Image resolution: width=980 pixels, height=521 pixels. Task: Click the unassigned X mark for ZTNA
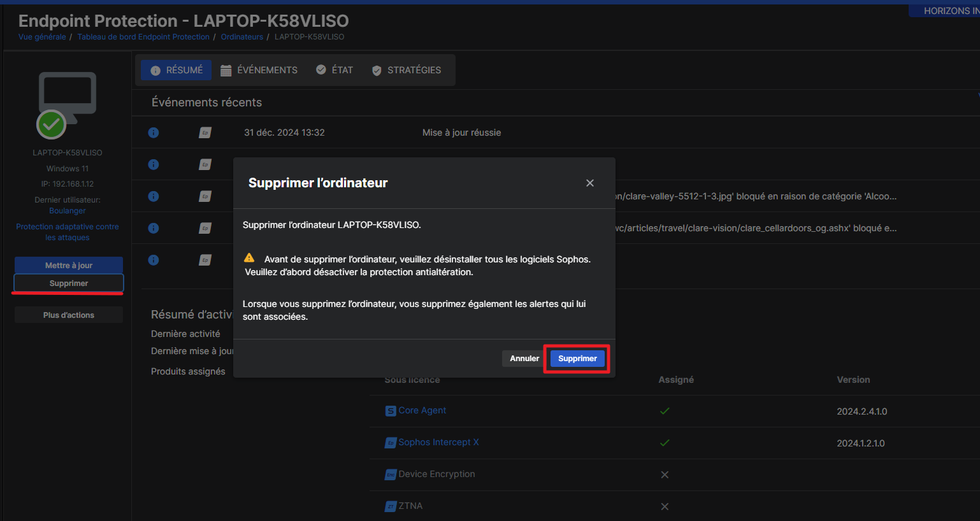665,506
